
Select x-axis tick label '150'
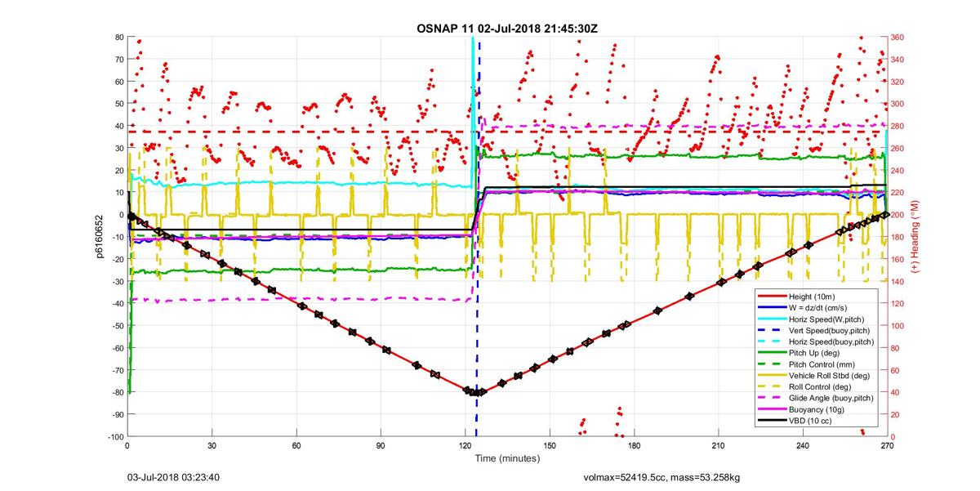(550, 446)
